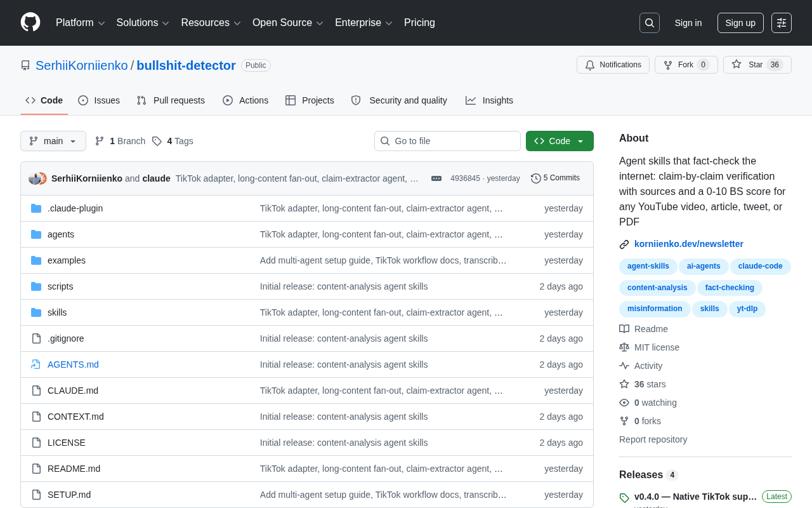Expand the Open Source menu
This screenshot has width=812, height=508.
point(288,23)
